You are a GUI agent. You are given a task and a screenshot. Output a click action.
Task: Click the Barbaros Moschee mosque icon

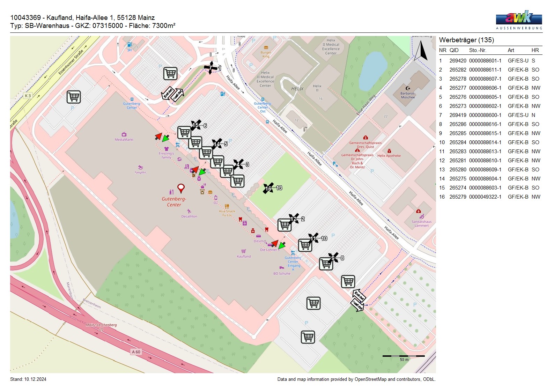click(x=408, y=88)
